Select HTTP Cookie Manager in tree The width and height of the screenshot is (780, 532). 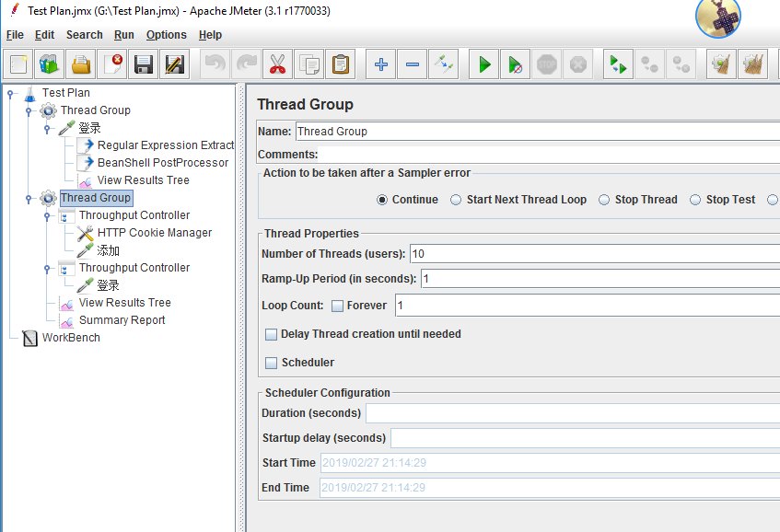click(155, 233)
